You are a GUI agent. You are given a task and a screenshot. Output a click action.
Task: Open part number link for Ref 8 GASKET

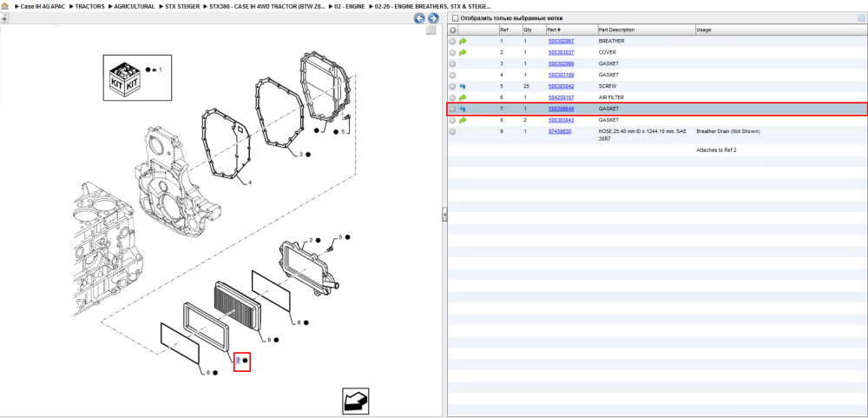[561, 120]
